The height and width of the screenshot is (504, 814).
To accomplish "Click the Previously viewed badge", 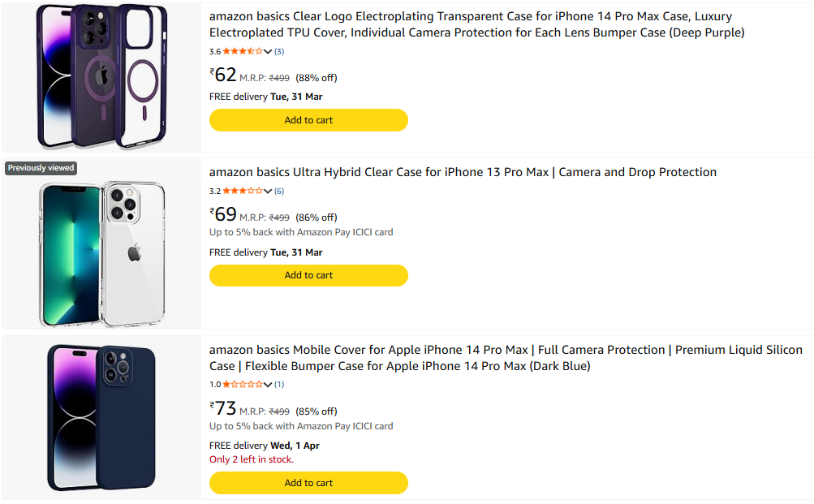I will (41, 168).
